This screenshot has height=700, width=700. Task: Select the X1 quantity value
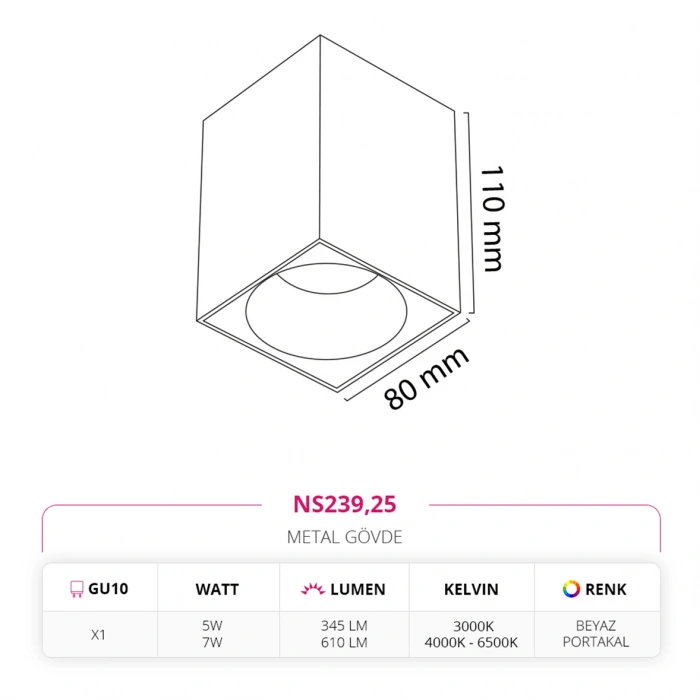coord(98,634)
